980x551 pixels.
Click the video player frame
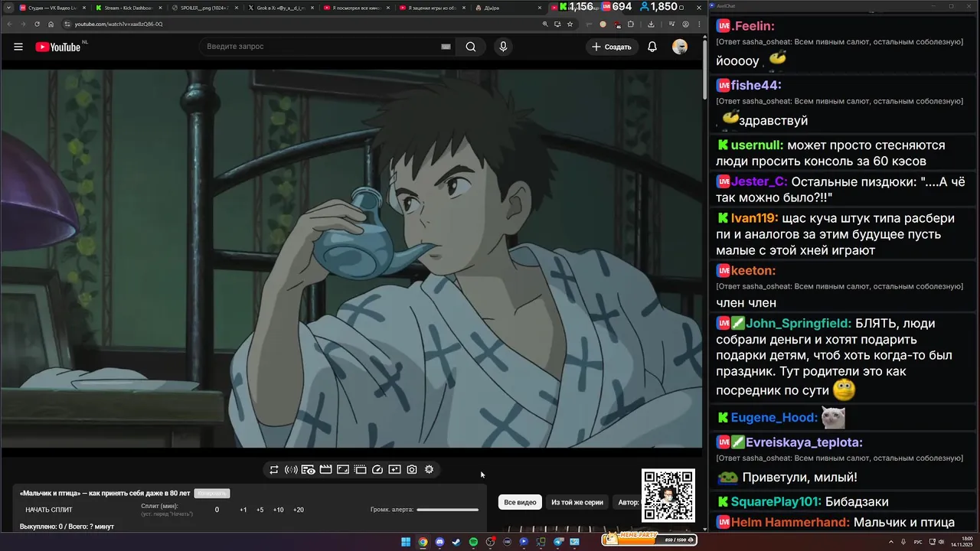pos(351,259)
